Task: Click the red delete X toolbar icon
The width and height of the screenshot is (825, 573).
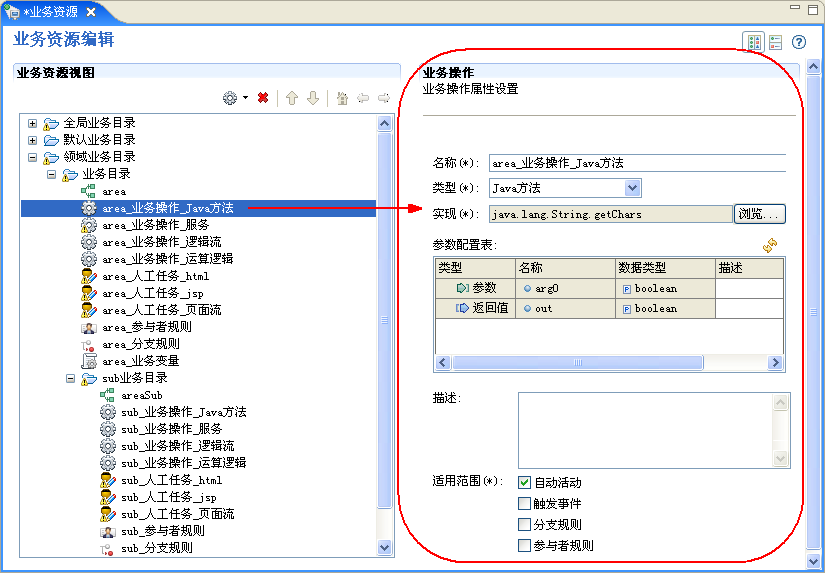Action: coord(263,98)
